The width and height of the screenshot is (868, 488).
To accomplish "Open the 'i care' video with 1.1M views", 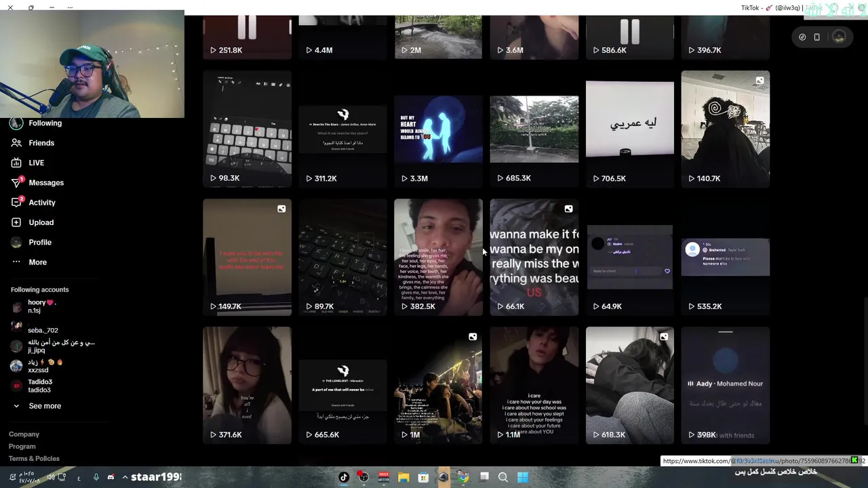I will click(534, 385).
